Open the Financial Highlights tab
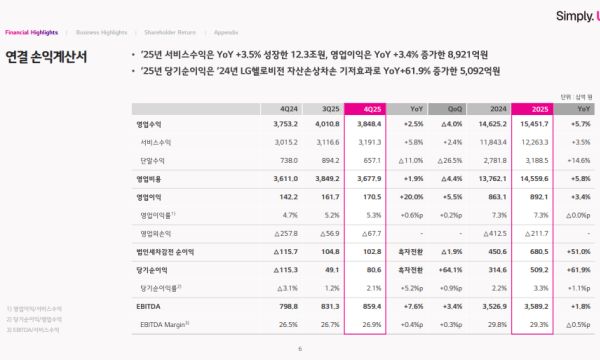Image resolution: width=600 pixels, height=360 pixels. (31, 33)
